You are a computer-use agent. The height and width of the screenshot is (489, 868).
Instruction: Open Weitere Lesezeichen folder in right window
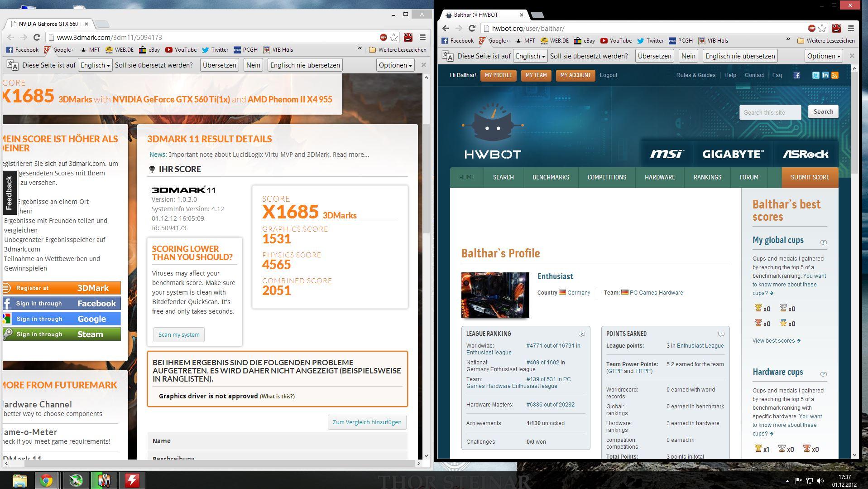point(826,41)
